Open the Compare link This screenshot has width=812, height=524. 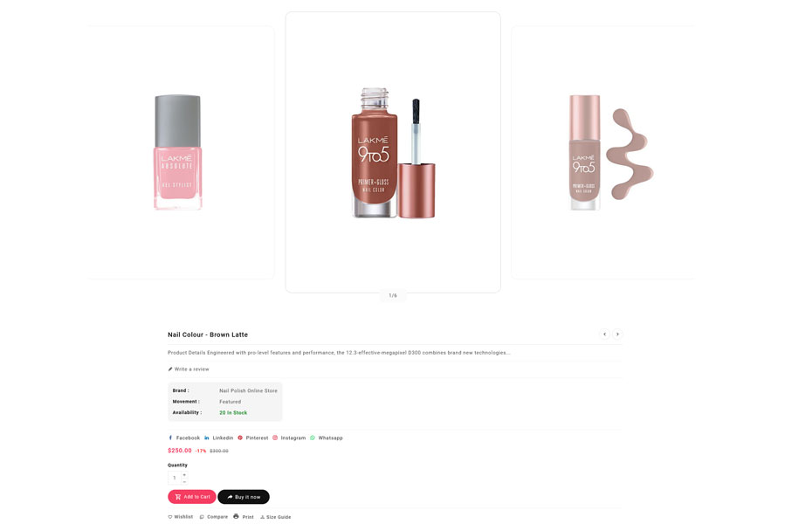click(214, 517)
